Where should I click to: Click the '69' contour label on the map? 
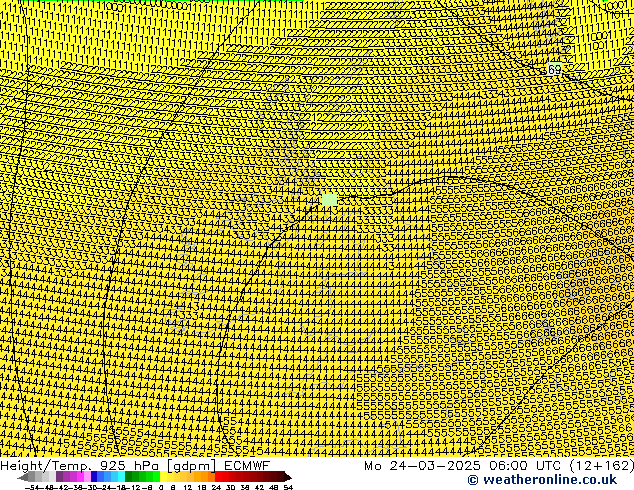[554, 69]
